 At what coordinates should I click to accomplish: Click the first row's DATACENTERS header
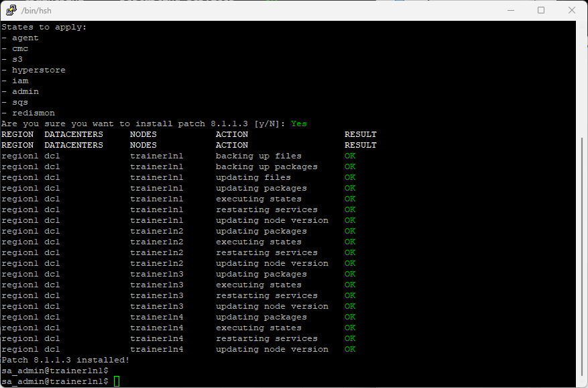74,134
